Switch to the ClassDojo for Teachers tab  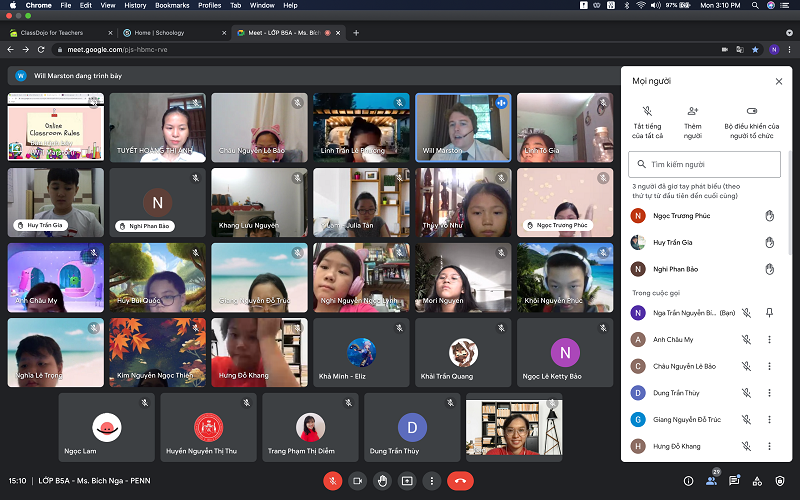58,32
